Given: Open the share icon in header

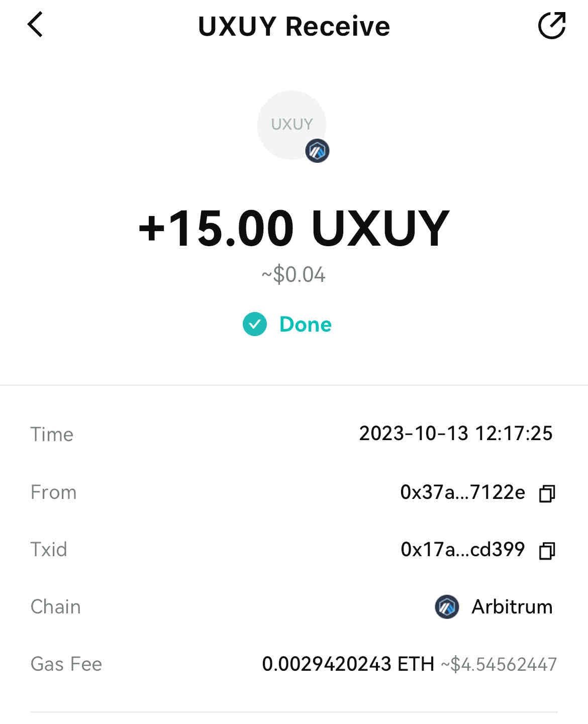Looking at the screenshot, I should pos(551,26).
